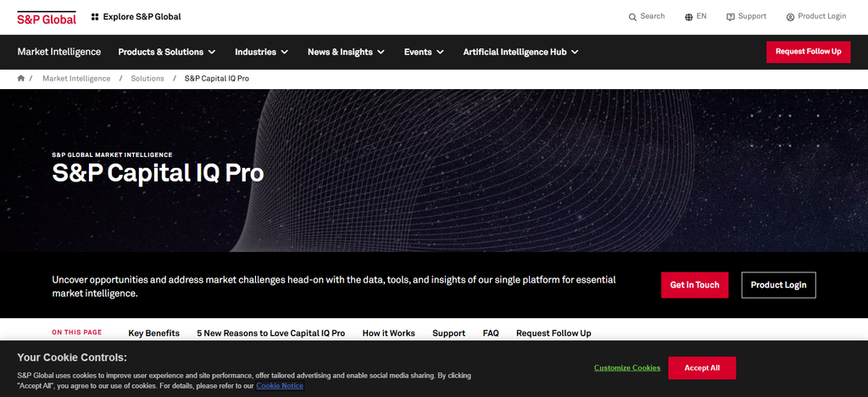Open the Customize Cookies link

point(627,367)
